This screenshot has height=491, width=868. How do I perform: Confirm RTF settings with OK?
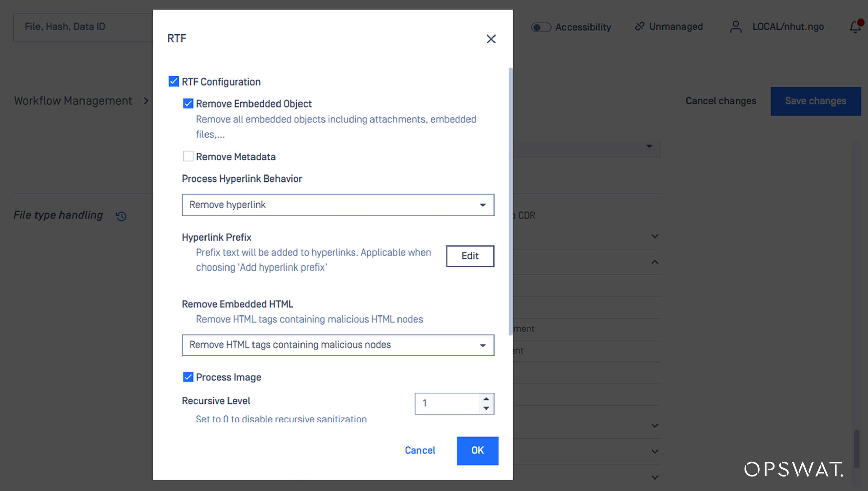477,450
